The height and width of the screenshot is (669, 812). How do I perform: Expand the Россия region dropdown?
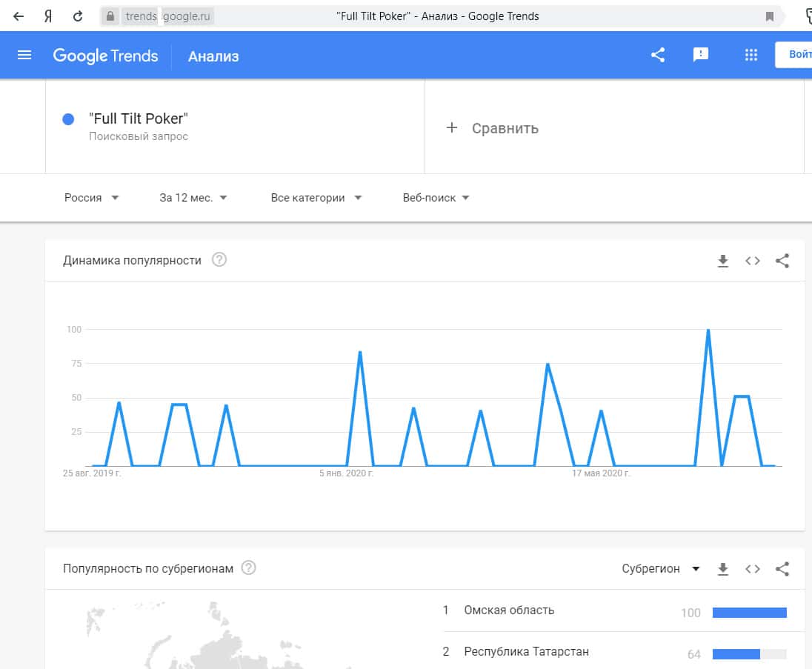[92, 198]
